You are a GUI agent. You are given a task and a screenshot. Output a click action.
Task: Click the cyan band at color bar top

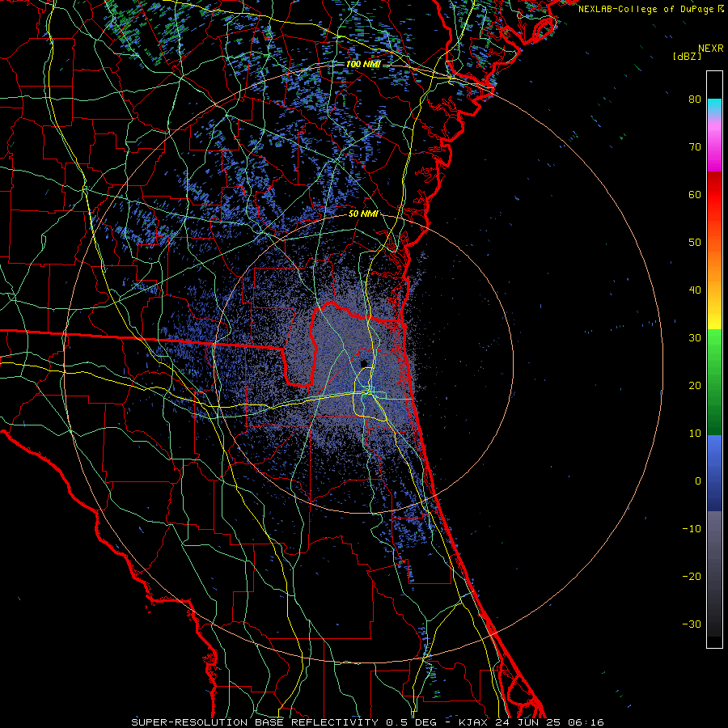714,107
